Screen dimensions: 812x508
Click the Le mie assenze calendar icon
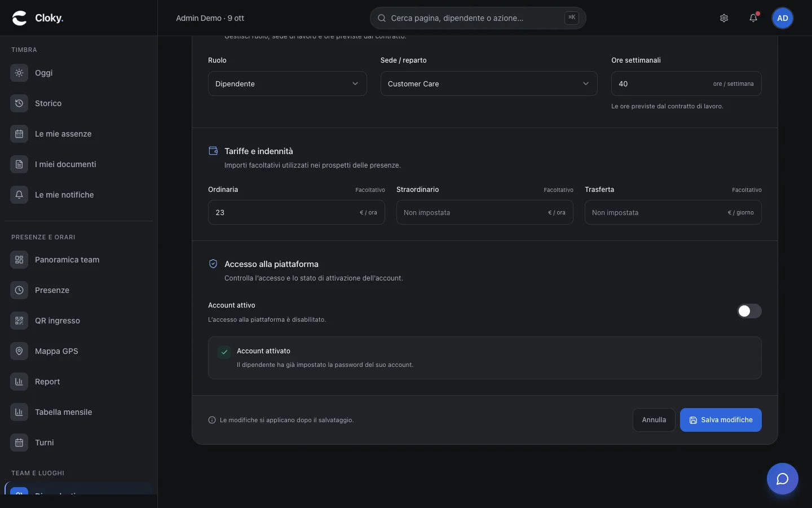coord(19,134)
